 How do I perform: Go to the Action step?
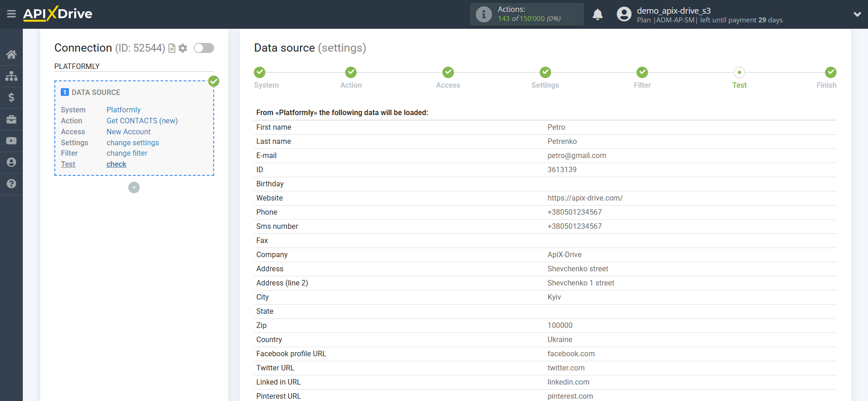click(351, 85)
